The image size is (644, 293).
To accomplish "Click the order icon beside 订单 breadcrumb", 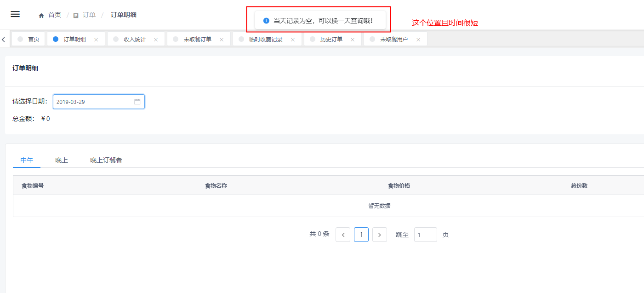I will pyautogui.click(x=75, y=14).
